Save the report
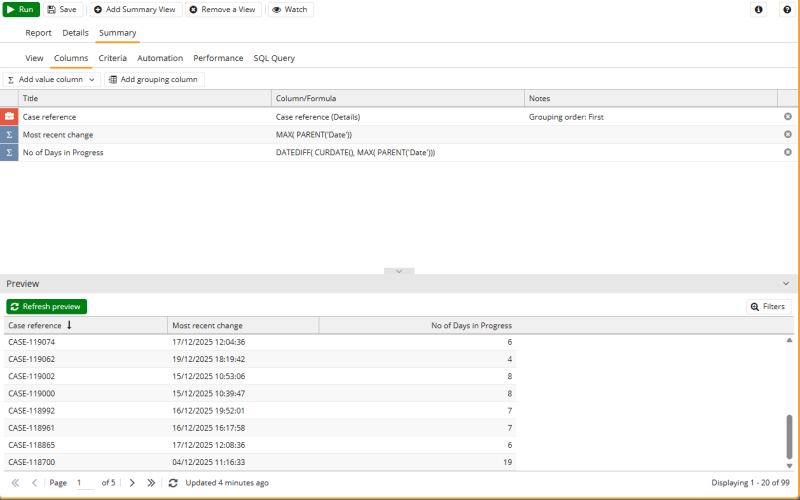This screenshot has height=500, width=800. (x=62, y=9)
